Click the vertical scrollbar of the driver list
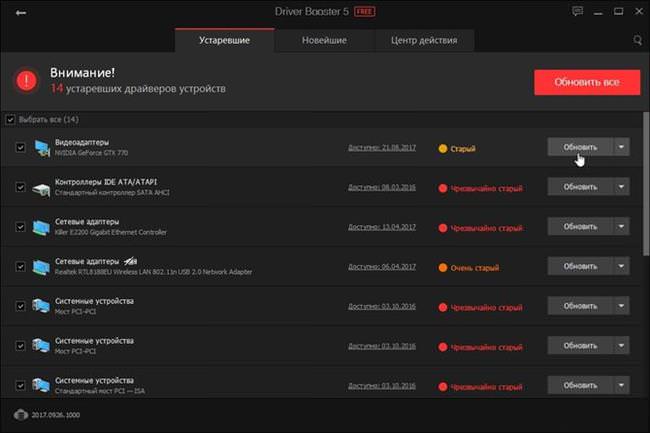This screenshot has width=650, height=433. [646, 184]
